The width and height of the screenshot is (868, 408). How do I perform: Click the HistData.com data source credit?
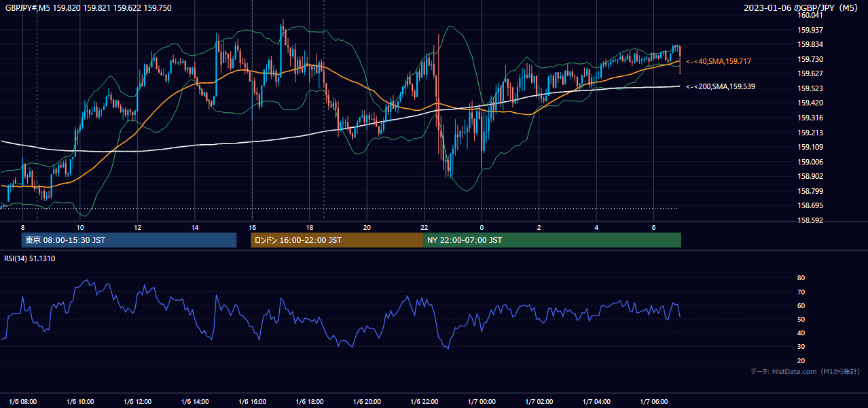pyautogui.click(x=805, y=371)
